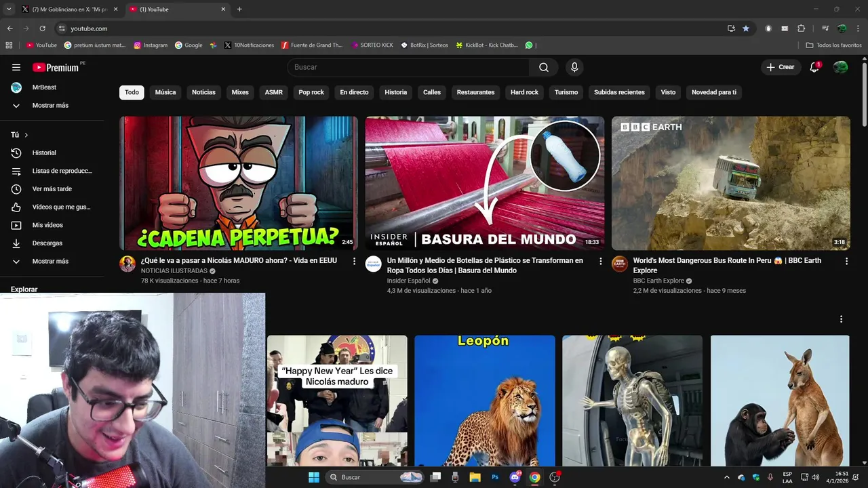Select the Historia filter chip
Viewport: 868px width, 488px height.
point(396,92)
